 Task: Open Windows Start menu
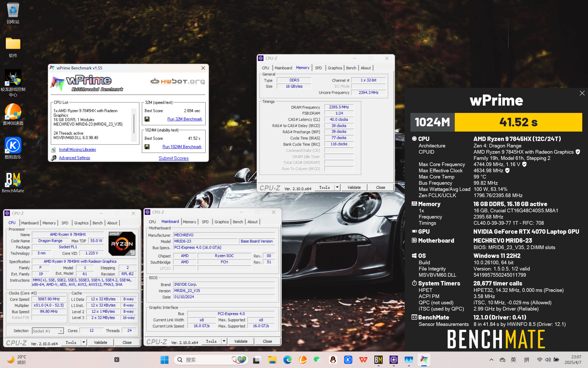[164, 360]
